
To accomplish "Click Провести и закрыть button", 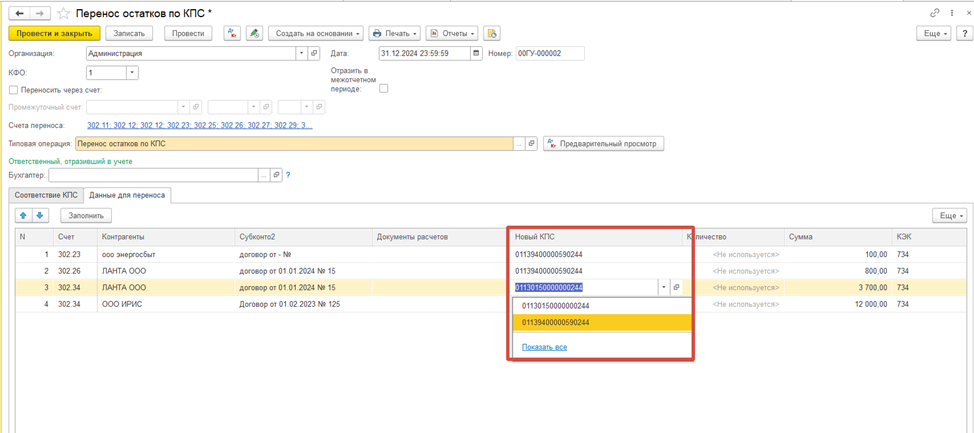I will coord(55,34).
